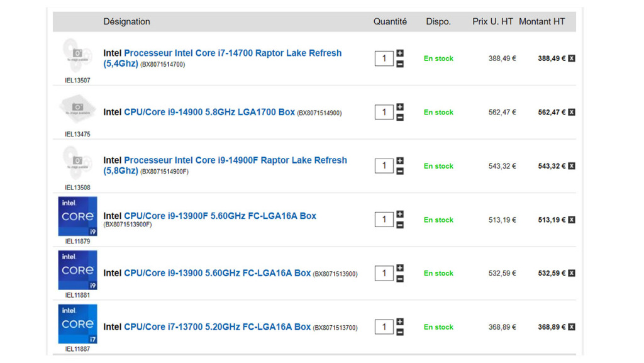Click En stock status for Core i7-13700
The image size is (644, 363).
coord(438,327)
